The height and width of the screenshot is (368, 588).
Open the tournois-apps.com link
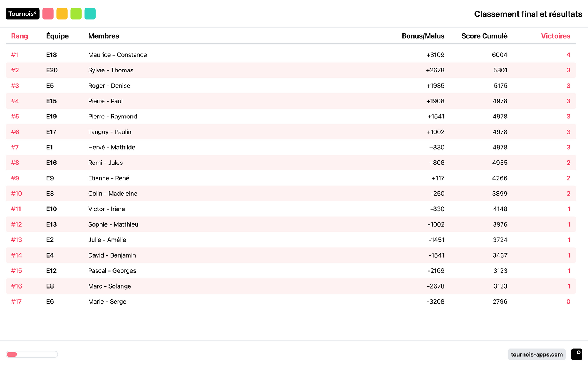pyautogui.click(x=537, y=354)
